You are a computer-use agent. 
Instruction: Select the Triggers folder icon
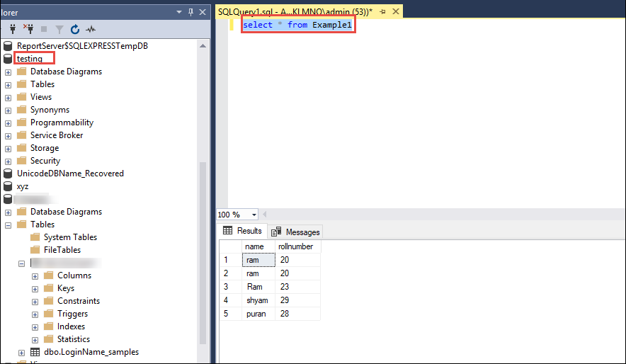[49, 313]
